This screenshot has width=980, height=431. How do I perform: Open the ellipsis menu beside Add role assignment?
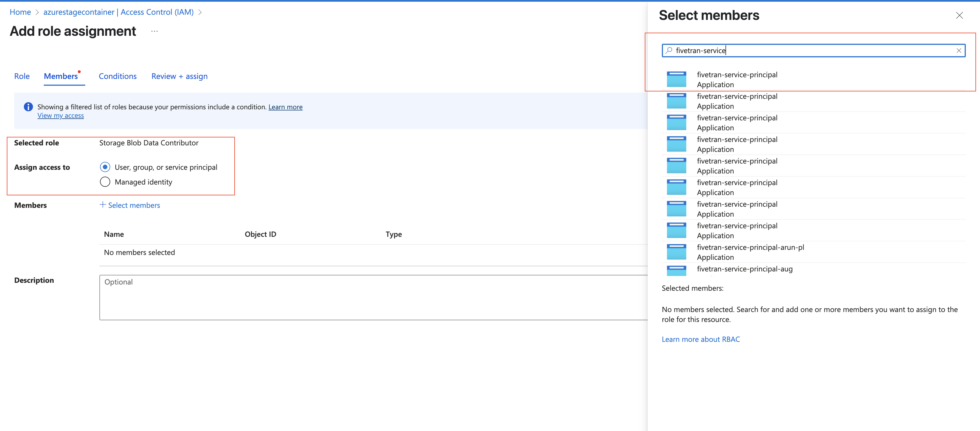tap(155, 31)
